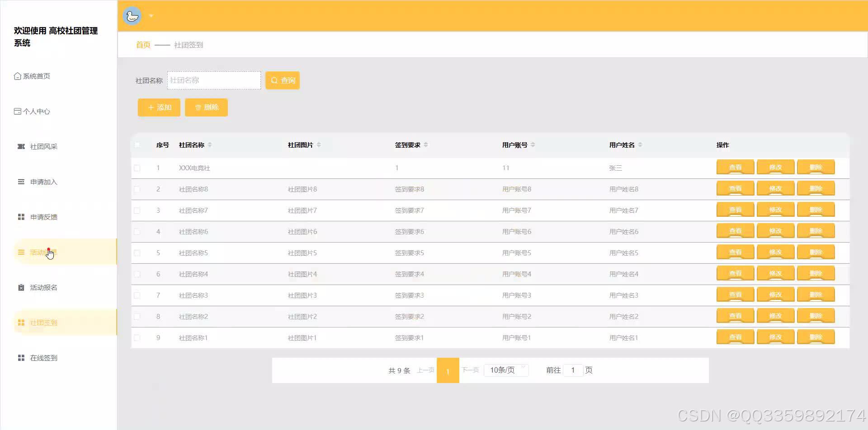Go to 社团风采 menu item
This screenshot has width=868, height=430.
(x=43, y=146)
